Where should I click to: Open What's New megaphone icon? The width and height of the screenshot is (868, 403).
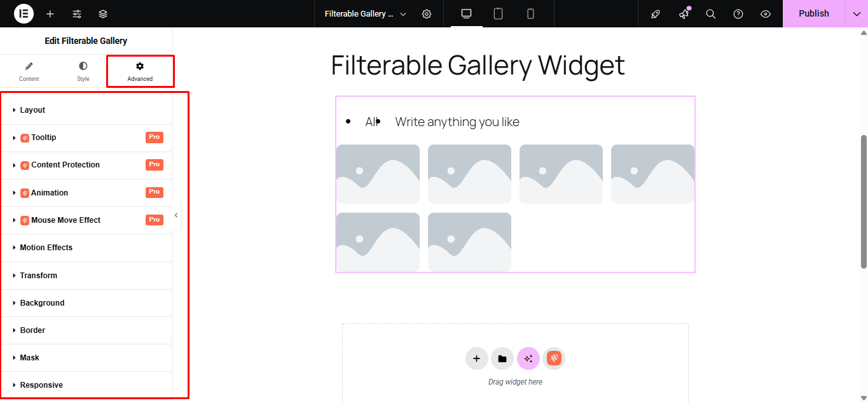tap(684, 13)
